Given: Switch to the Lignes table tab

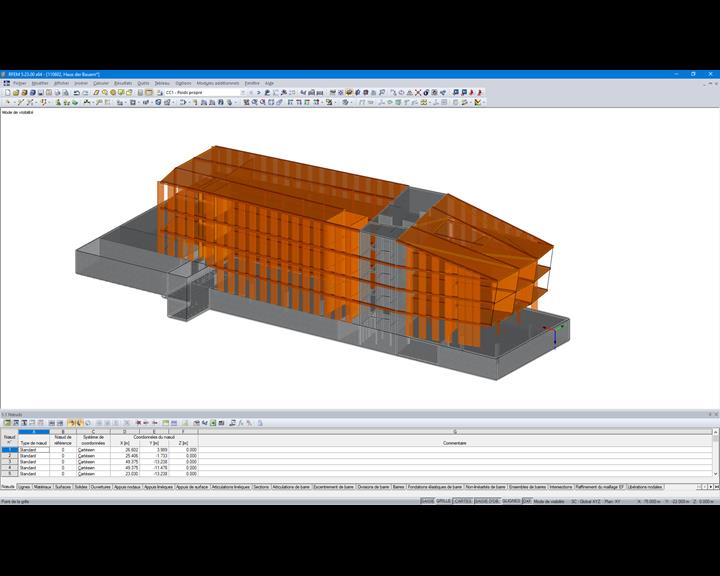Looking at the screenshot, I should pos(24,486).
